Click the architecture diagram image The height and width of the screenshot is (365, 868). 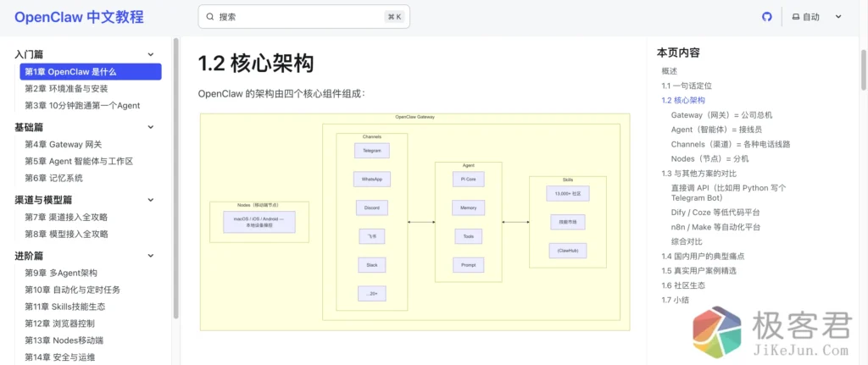coord(415,221)
